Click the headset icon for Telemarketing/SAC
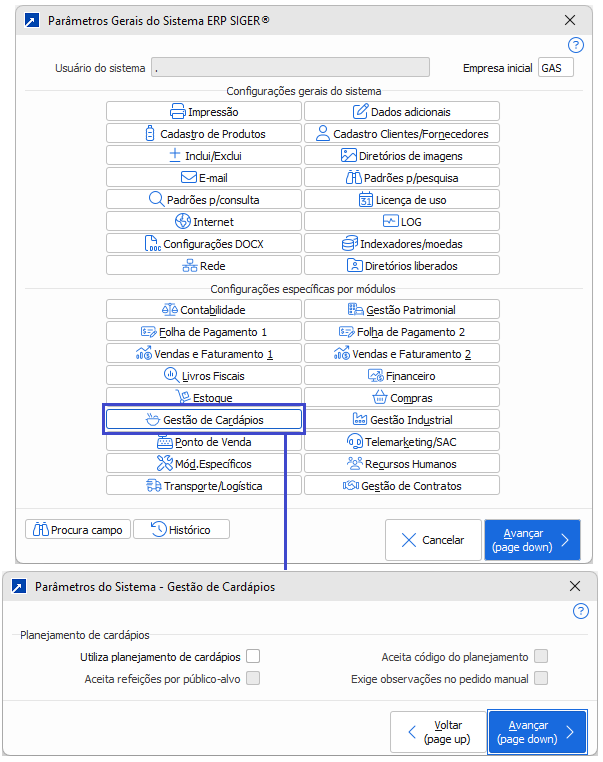This screenshot has width=603, height=762. click(354, 442)
